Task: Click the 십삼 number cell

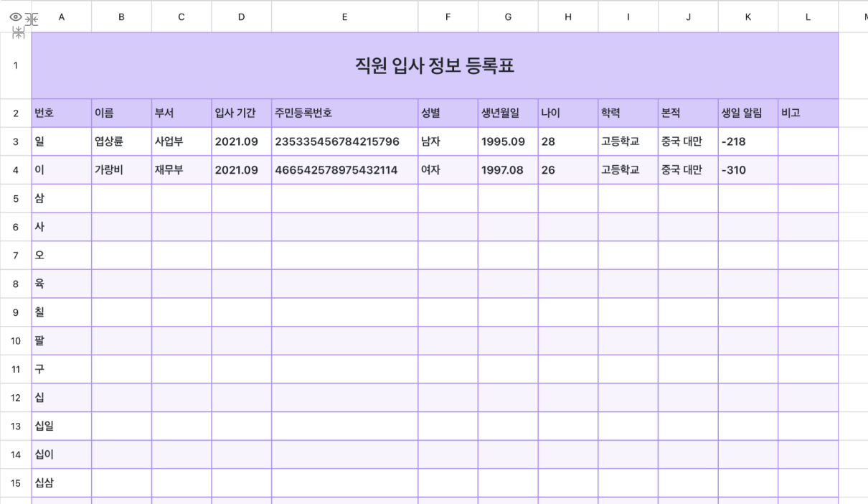Action: (x=62, y=483)
